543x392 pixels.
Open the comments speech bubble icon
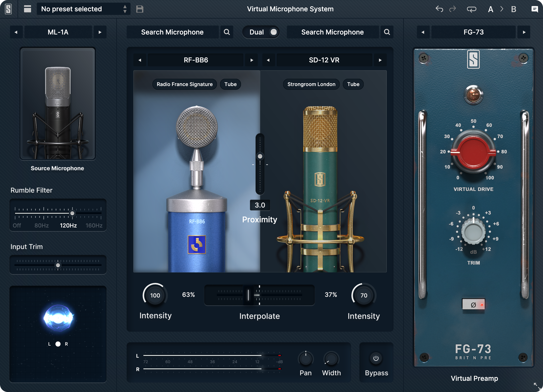(534, 9)
